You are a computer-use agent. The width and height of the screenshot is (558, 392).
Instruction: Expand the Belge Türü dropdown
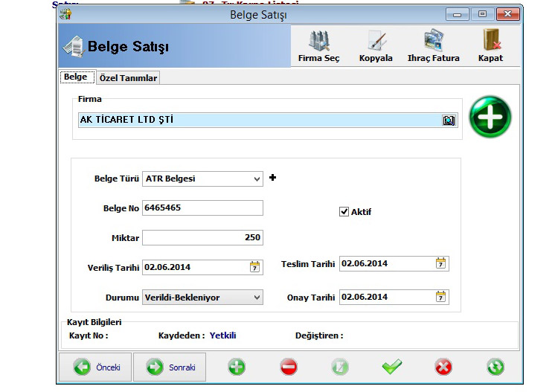[x=257, y=179]
